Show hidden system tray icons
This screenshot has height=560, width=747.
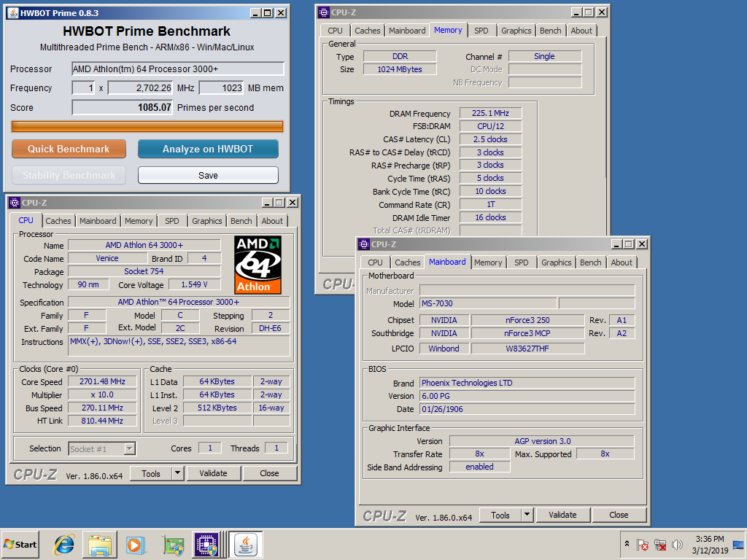(627, 544)
